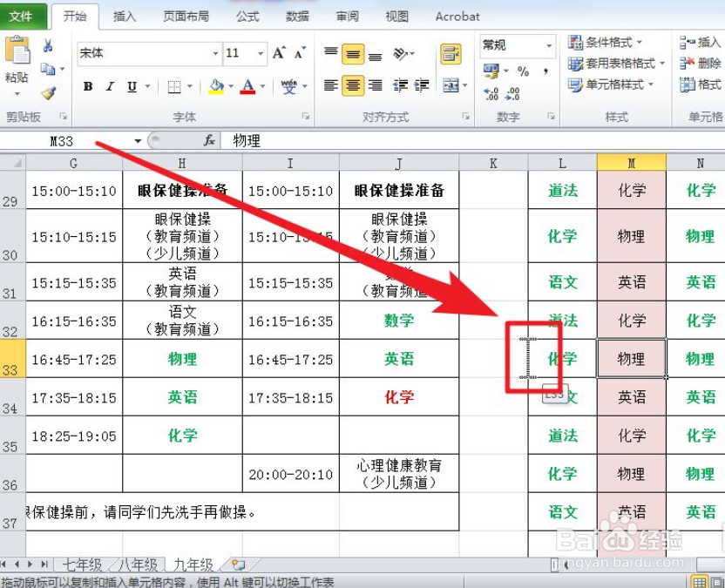Open font color dropdown arrow
The image size is (725, 588).
(x=262, y=86)
